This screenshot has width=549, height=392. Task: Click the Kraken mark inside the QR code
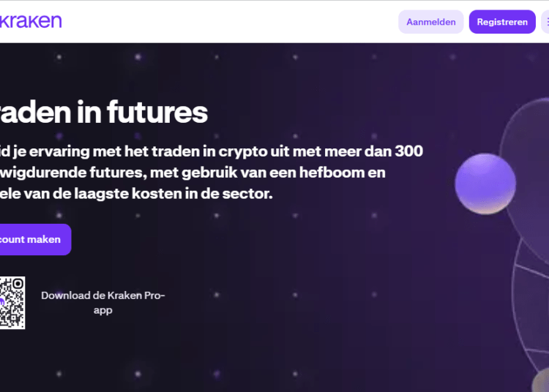pos(1,303)
